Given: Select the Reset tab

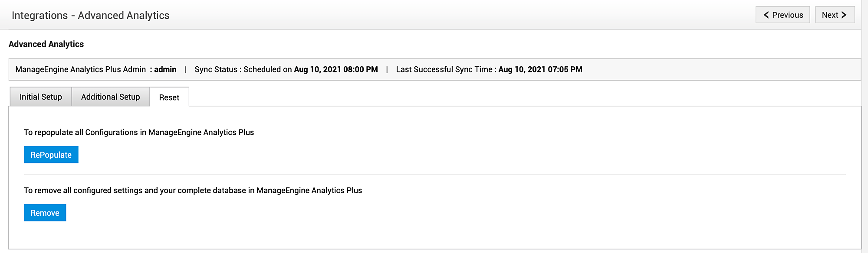Looking at the screenshot, I should (x=169, y=97).
